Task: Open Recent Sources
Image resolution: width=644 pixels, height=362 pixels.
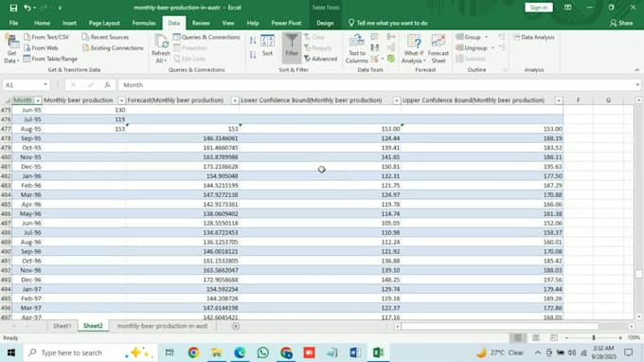Action: [x=105, y=37]
